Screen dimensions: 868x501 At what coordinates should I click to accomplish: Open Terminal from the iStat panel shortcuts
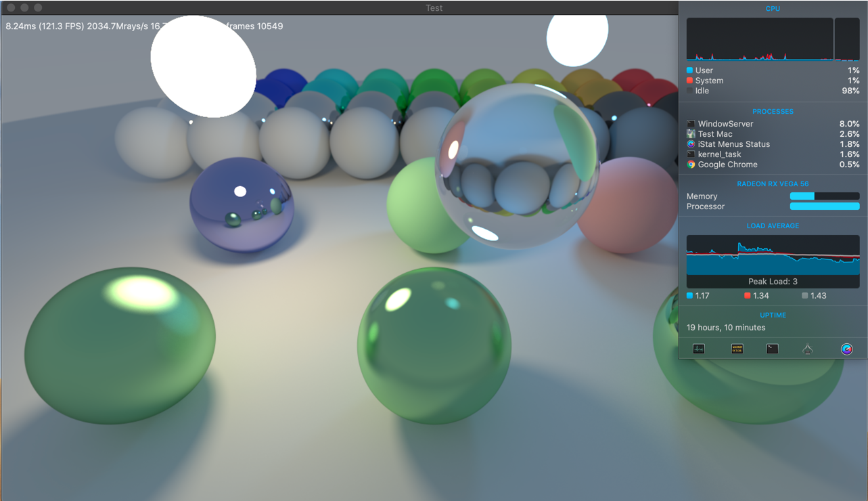(772, 349)
